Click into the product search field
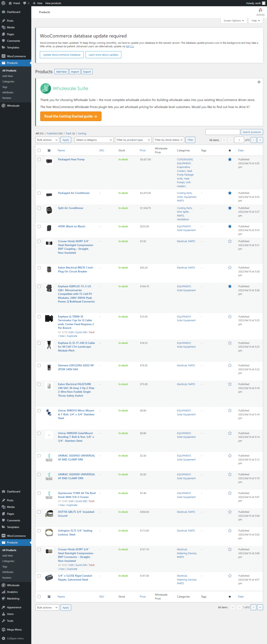 point(222,132)
